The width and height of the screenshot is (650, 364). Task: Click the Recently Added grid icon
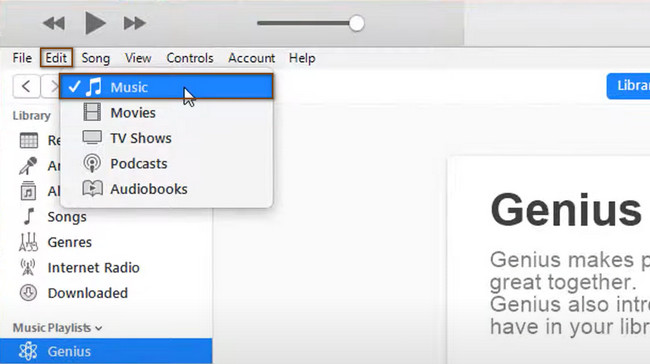click(29, 141)
